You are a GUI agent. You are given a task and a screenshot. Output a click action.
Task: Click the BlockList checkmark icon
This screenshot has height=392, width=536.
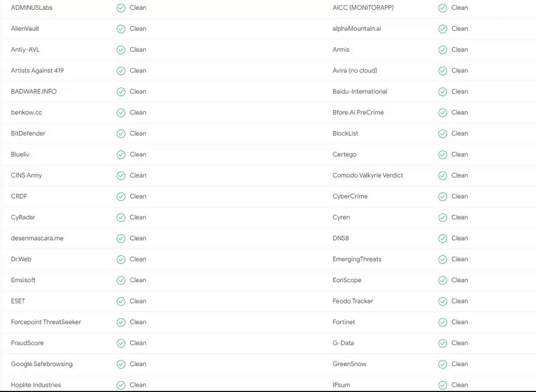point(443,133)
